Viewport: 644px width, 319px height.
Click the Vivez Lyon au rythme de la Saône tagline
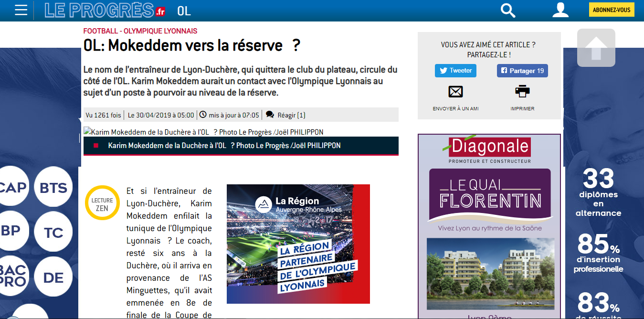[x=490, y=228]
